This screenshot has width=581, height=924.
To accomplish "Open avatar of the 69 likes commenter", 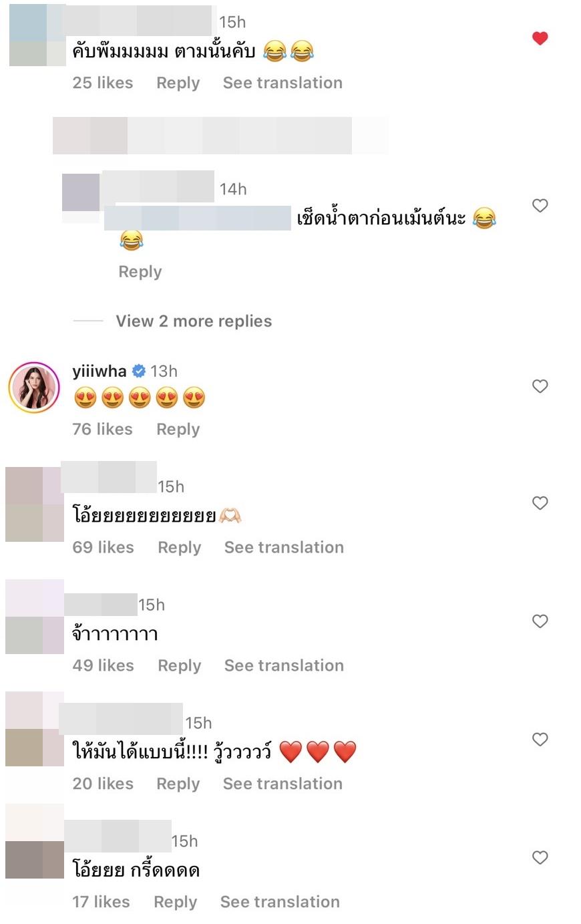I will (x=35, y=504).
